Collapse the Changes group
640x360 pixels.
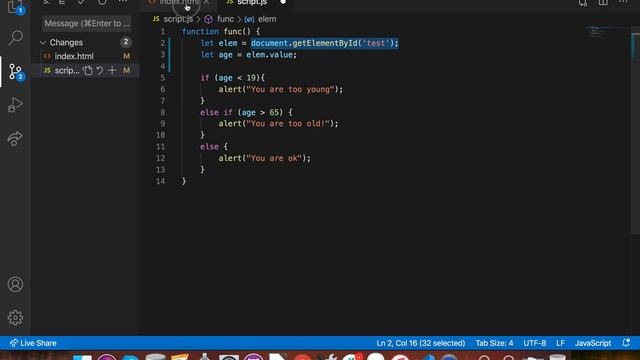(43, 42)
